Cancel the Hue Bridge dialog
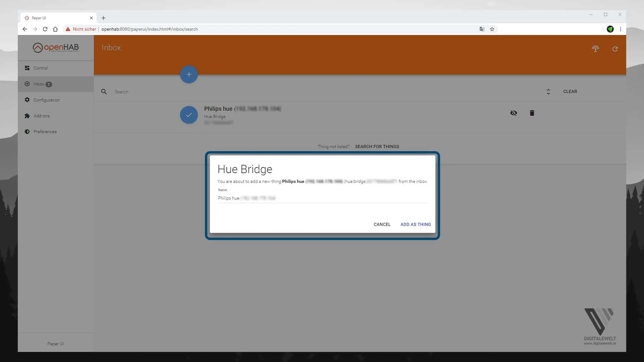Screen dimensions: 644x362 click(x=382, y=224)
